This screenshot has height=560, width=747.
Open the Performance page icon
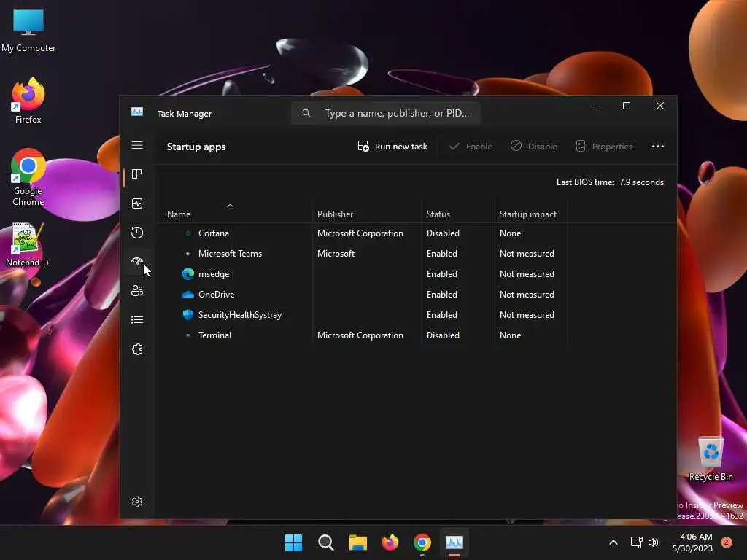(137, 203)
